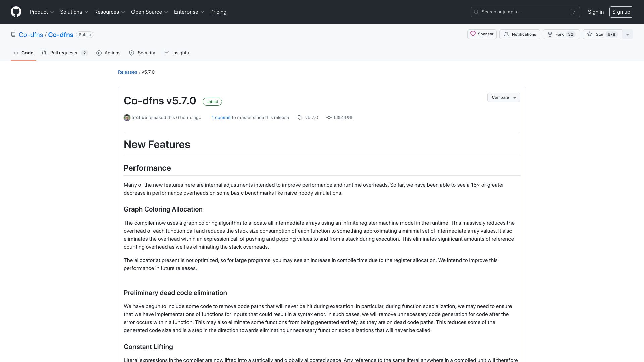Focus the Search or jump to field

[525, 12]
